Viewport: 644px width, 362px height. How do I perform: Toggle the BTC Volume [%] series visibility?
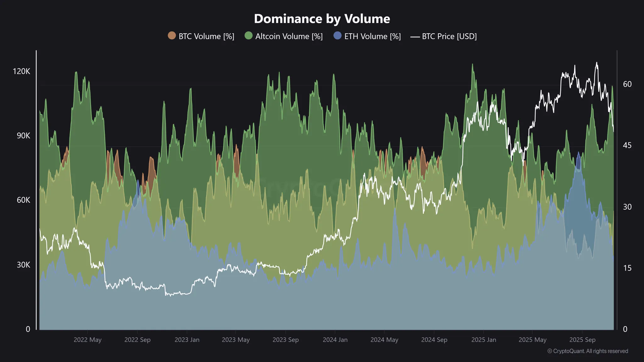point(206,36)
